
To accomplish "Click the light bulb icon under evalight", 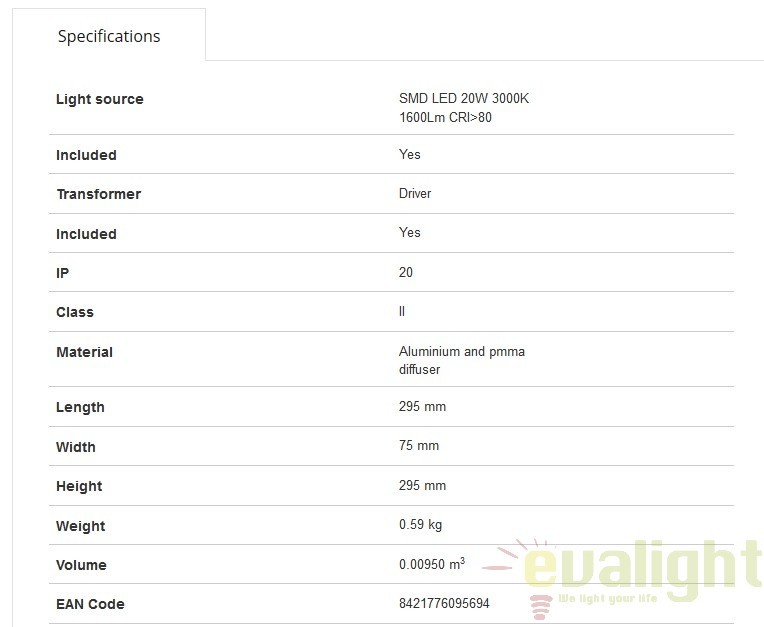I will [541, 608].
